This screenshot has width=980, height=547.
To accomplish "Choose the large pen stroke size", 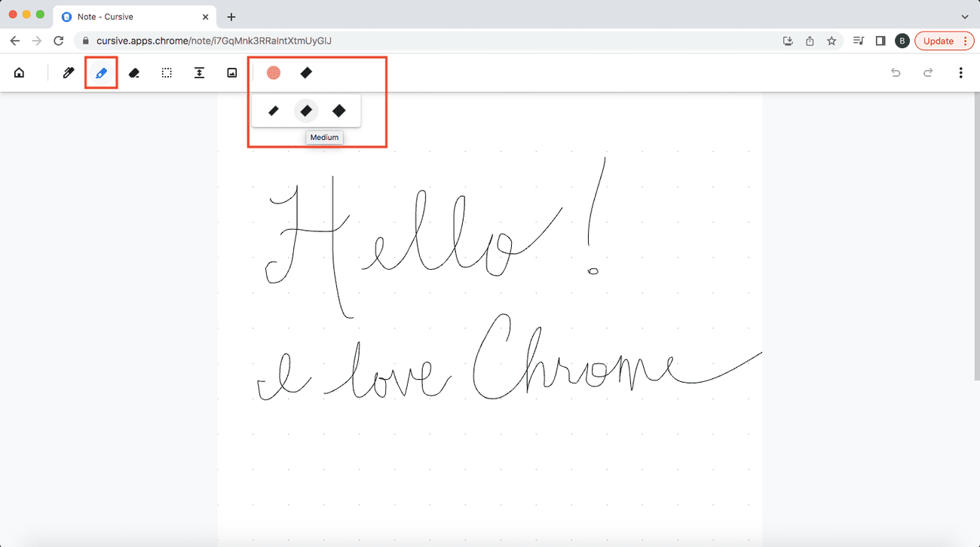I will pyautogui.click(x=339, y=110).
